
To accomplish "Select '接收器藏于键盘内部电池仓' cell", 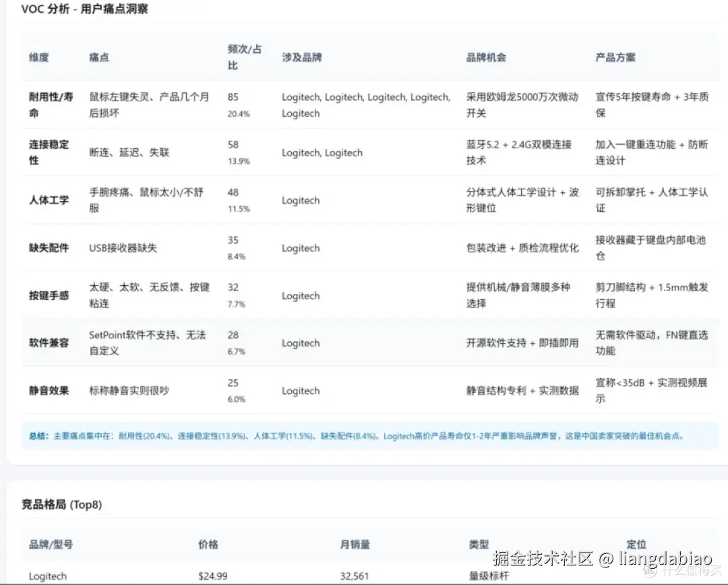I will pyautogui.click(x=650, y=248).
